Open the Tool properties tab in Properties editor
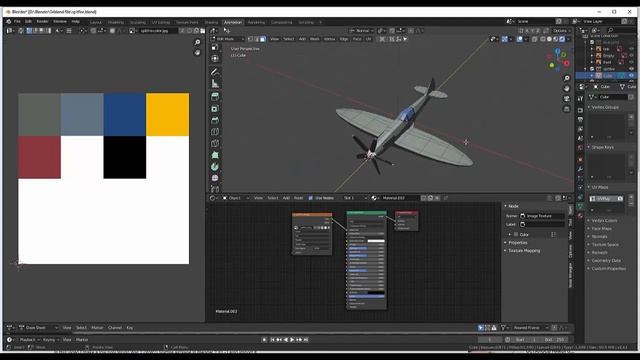This screenshot has width=640, height=360. 580,98
